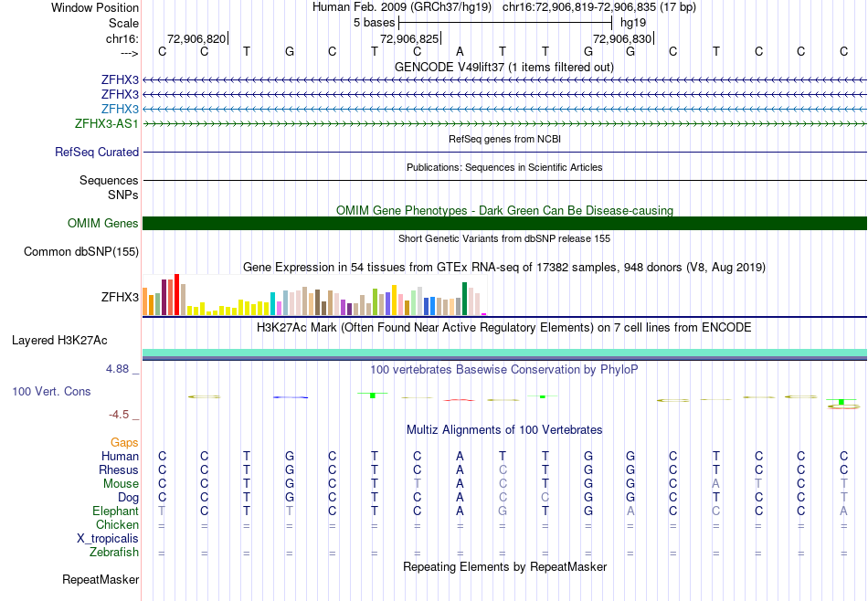Open OMIM Gene Phenotypes track title
Screen dimensions: 868x601
point(504,210)
